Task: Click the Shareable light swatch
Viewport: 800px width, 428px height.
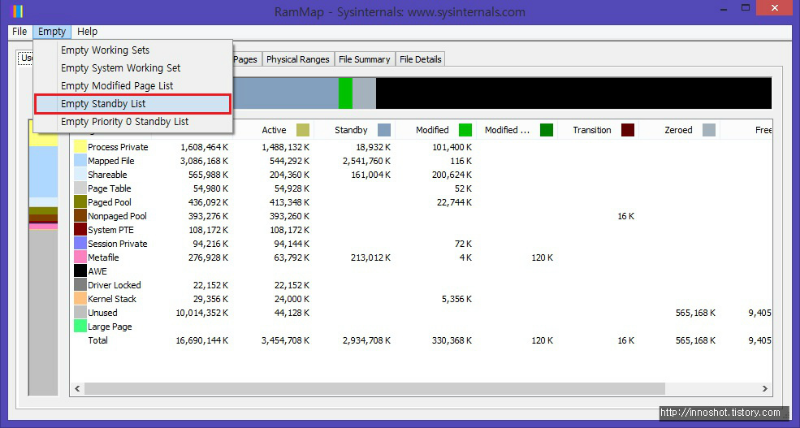Action: click(80, 174)
